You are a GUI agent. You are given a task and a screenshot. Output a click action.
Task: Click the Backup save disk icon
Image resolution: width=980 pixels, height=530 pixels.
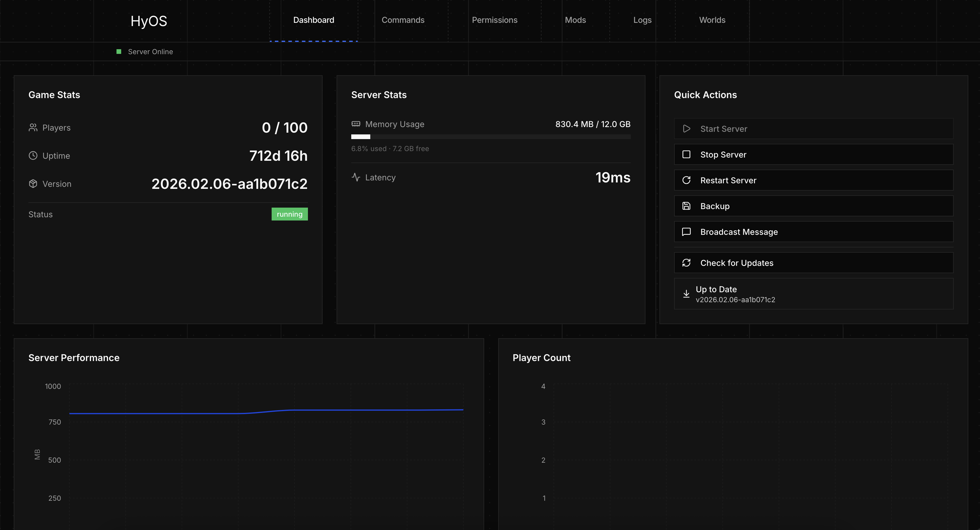coord(687,206)
